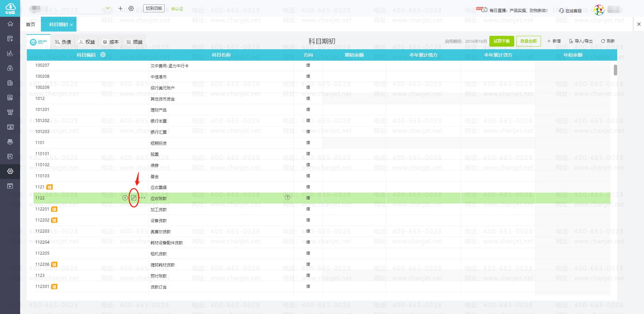Click the column settings gear beside 科目编码
644x314 pixels.
(x=103, y=55)
